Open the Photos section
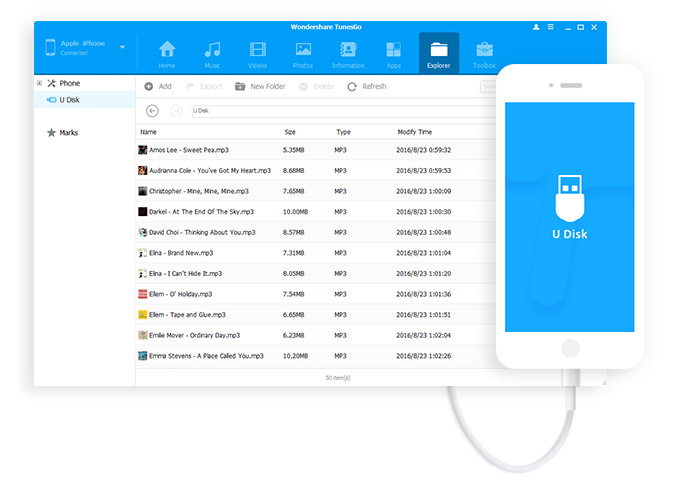 coord(303,54)
